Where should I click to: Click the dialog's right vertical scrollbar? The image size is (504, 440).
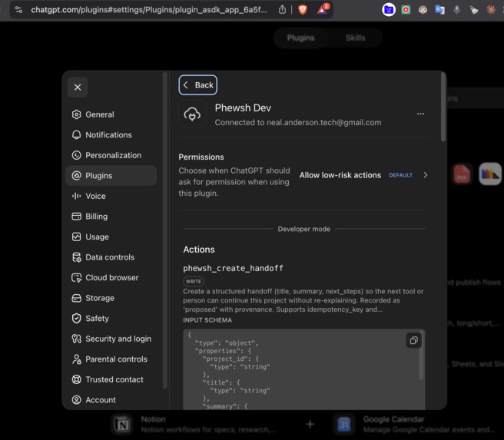click(443, 107)
